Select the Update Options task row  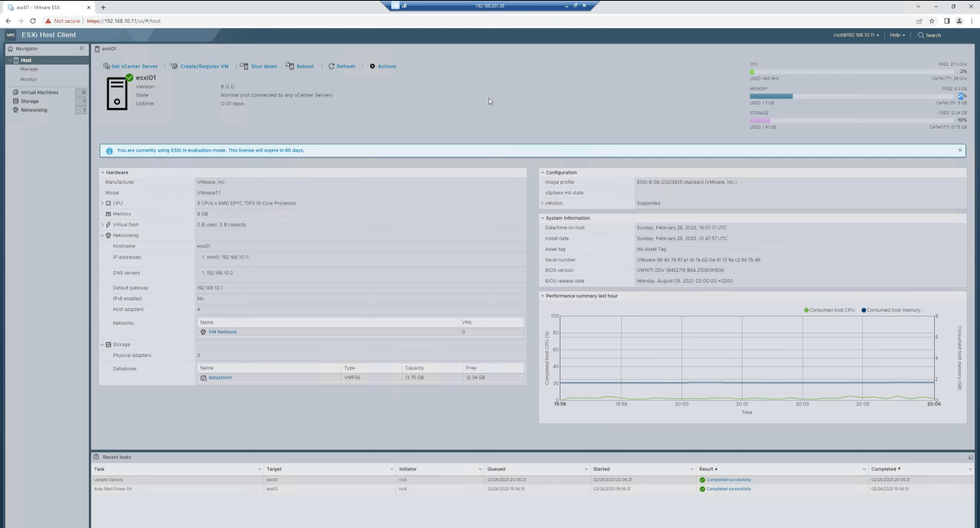pos(532,480)
